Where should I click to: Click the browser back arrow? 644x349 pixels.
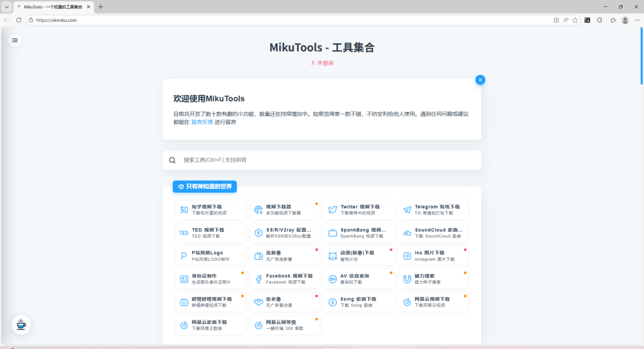coord(7,20)
